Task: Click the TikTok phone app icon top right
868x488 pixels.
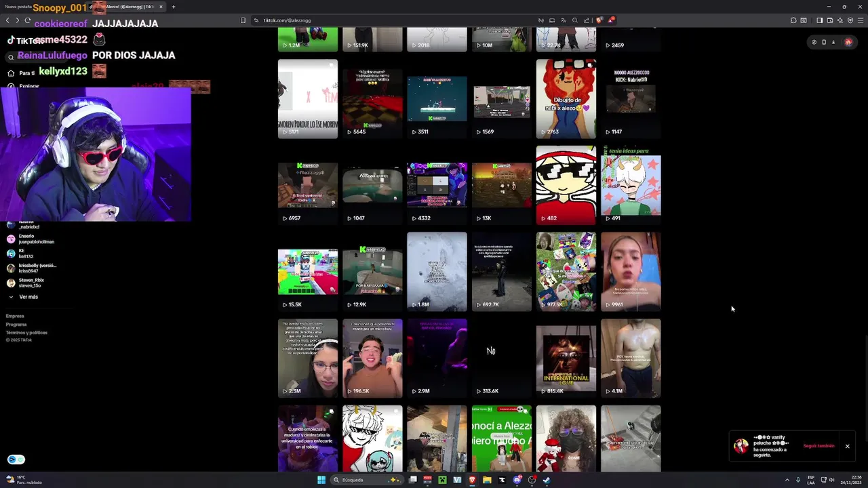Action: (824, 42)
